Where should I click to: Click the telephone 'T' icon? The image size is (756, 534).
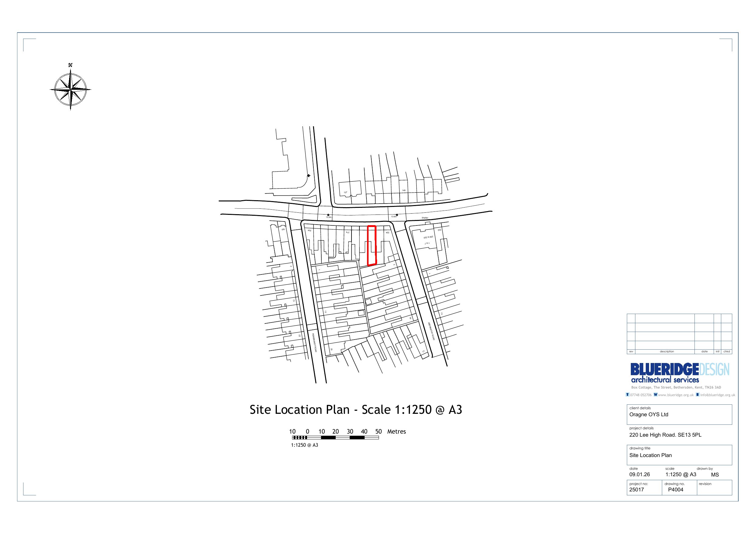pos(627,395)
